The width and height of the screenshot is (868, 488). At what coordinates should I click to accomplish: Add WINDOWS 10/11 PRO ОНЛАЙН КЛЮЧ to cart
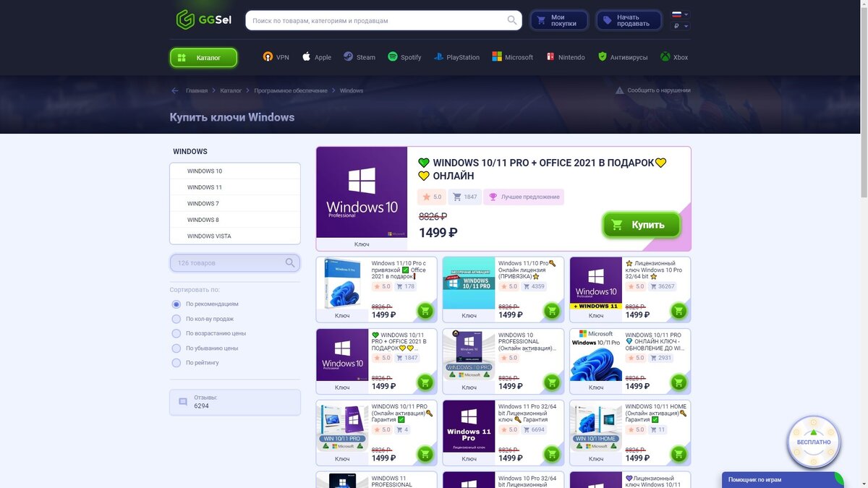coord(678,382)
